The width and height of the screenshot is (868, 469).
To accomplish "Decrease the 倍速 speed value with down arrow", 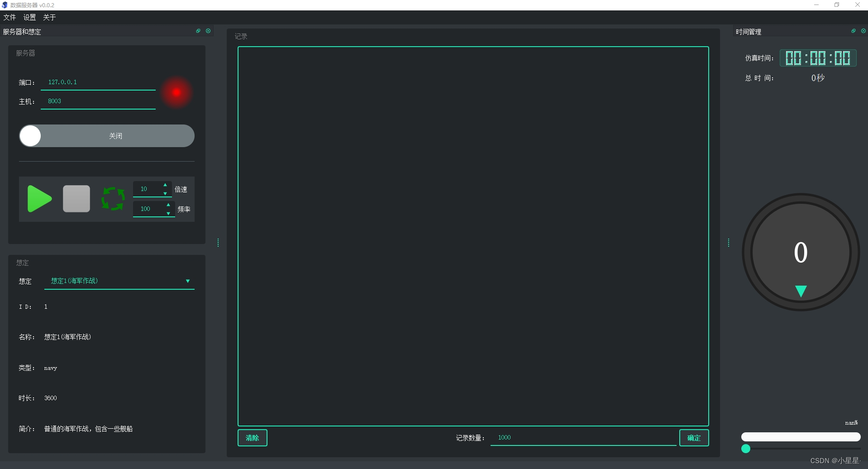I will pyautogui.click(x=165, y=193).
